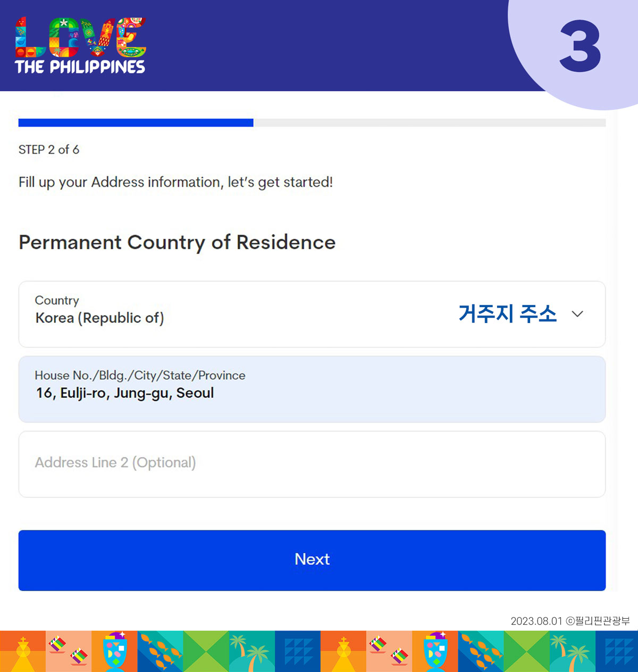This screenshot has height=672, width=638.
Task: Click the first orange church tile icon
Action: pyautogui.click(x=23, y=651)
